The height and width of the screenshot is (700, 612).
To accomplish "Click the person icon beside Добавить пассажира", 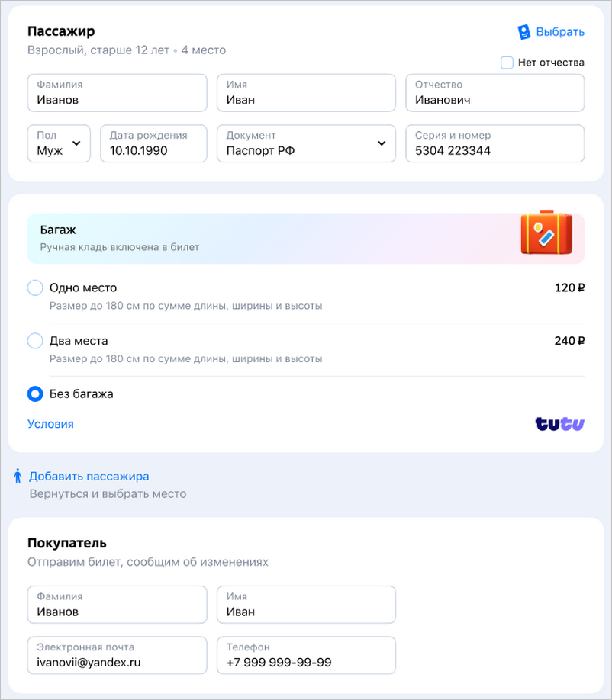I will point(18,476).
